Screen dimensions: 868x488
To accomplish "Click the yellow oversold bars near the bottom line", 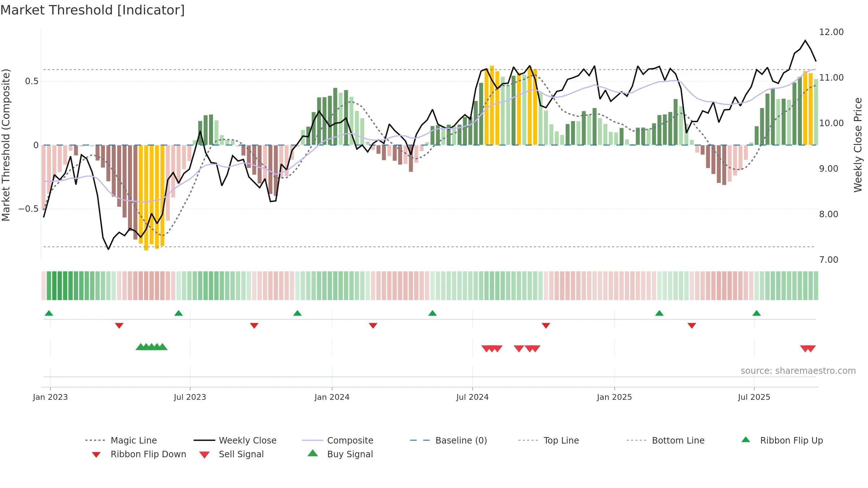I will pos(152,197).
